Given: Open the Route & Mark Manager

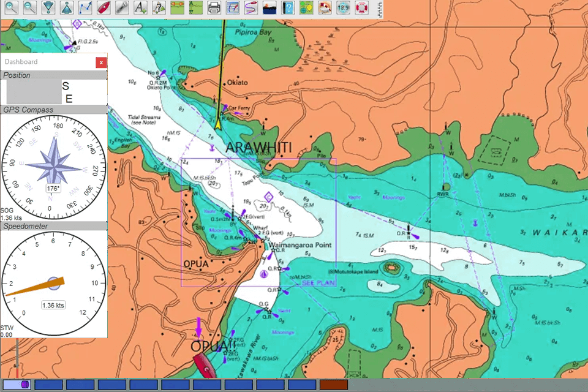Looking at the screenshot, I should point(232,8).
